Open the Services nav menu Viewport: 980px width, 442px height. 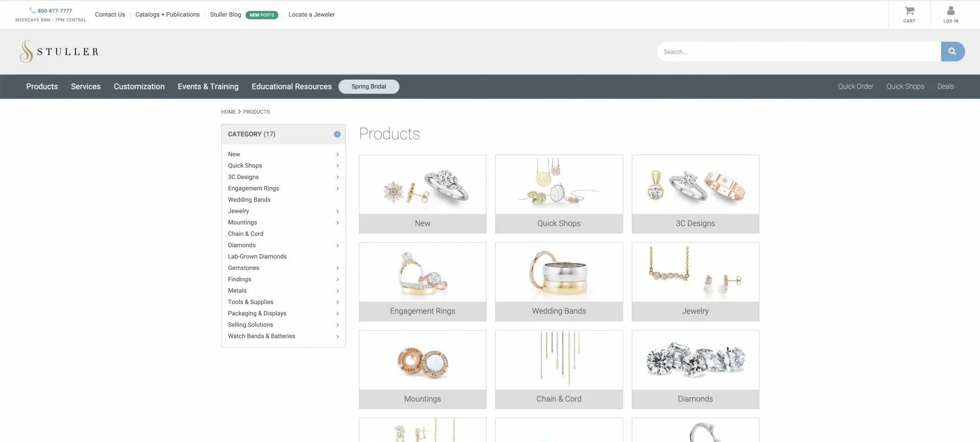pos(86,86)
